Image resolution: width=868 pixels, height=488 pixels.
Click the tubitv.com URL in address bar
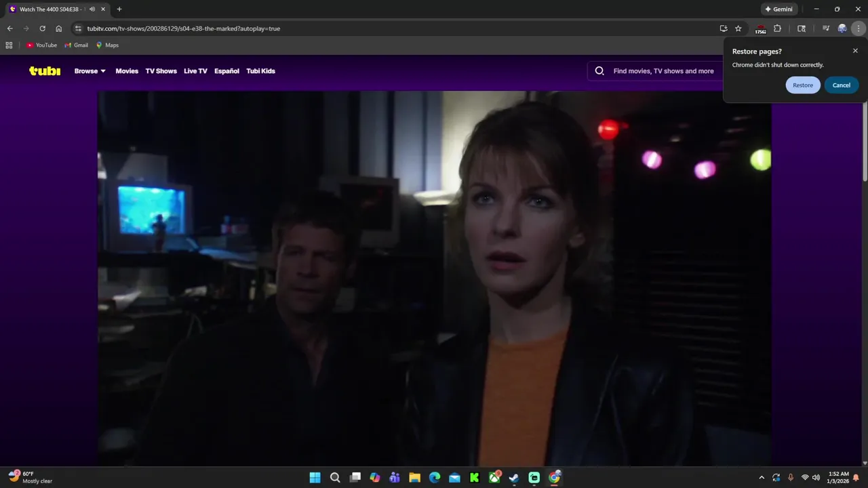(x=183, y=28)
